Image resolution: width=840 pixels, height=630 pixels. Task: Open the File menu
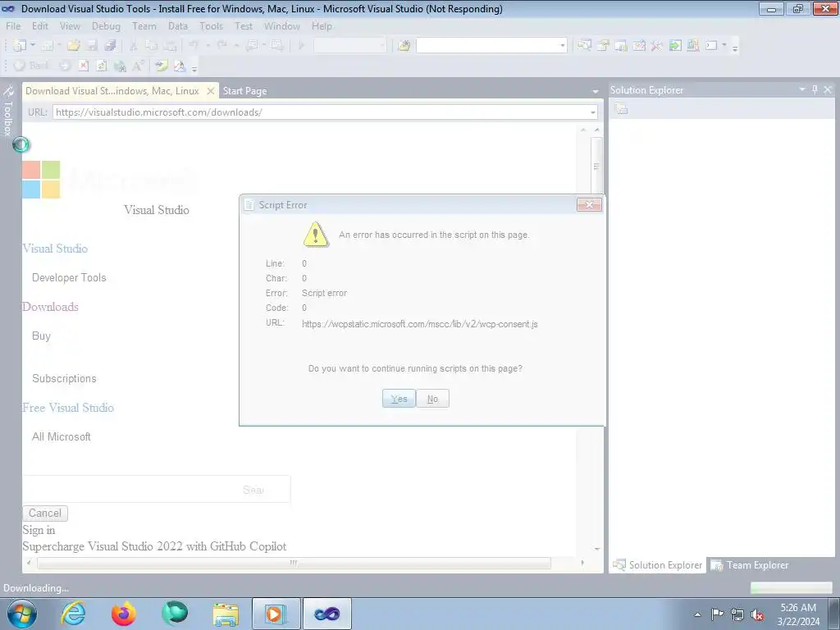point(13,25)
